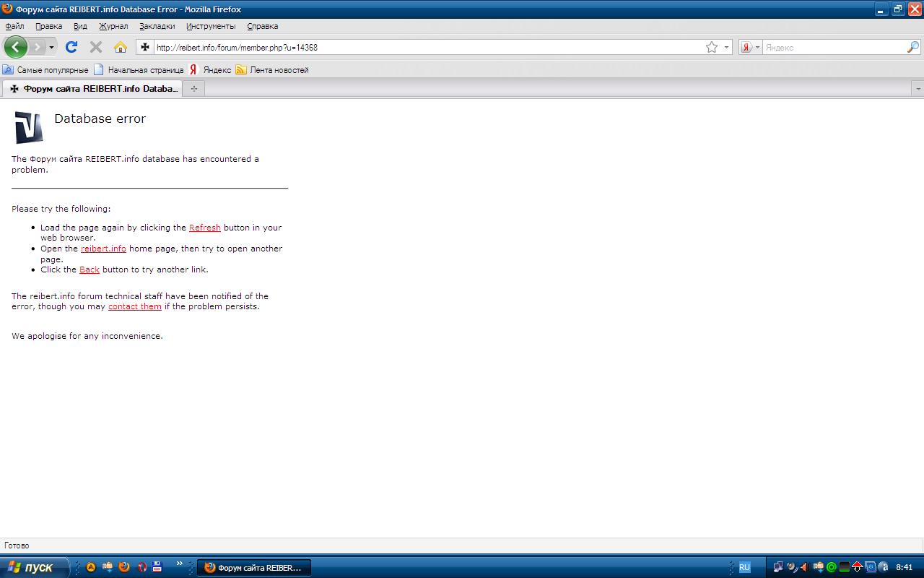Open a new tab with plus button
The image size is (924, 578).
coord(193,88)
